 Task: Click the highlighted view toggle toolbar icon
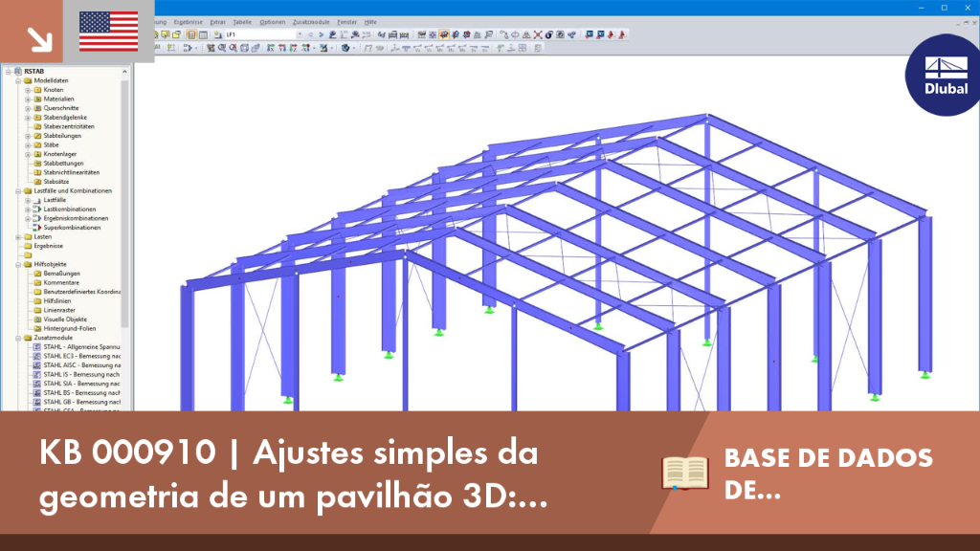(444, 35)
